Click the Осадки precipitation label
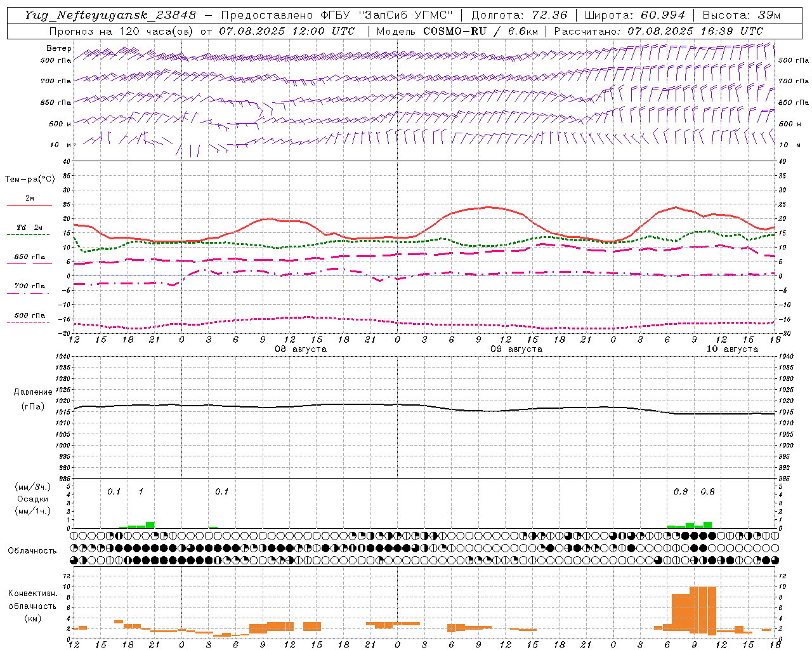The image size is (812, 650). [33, 499]
